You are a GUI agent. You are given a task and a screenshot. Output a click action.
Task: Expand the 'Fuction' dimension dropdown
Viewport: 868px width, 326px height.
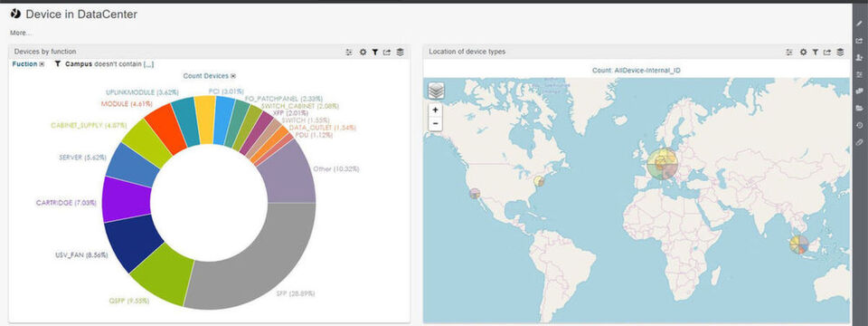[42, 64]
